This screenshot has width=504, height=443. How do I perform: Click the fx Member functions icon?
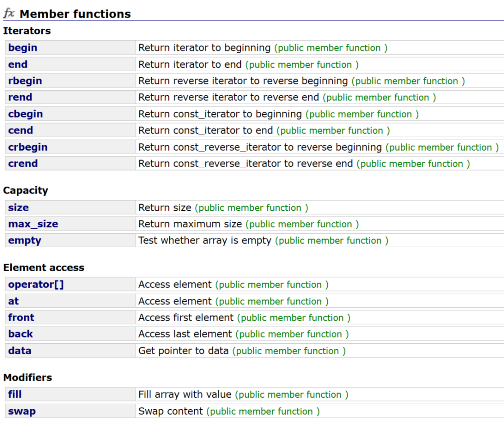[x=9, y=13]
